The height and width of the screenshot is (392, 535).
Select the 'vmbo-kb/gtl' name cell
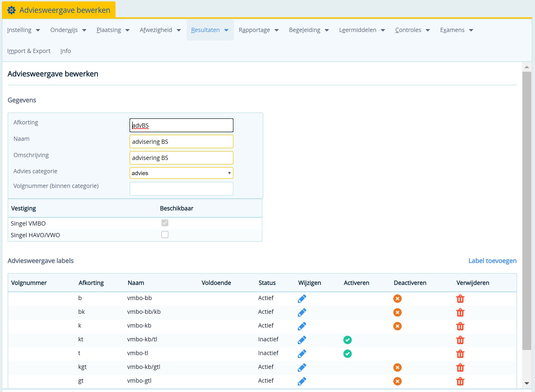click(144, 367)
